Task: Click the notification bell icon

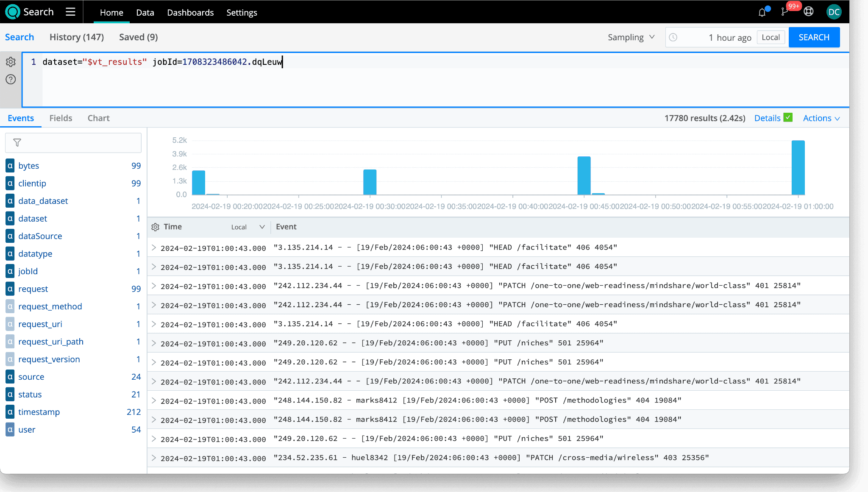Action: (762, 12)
